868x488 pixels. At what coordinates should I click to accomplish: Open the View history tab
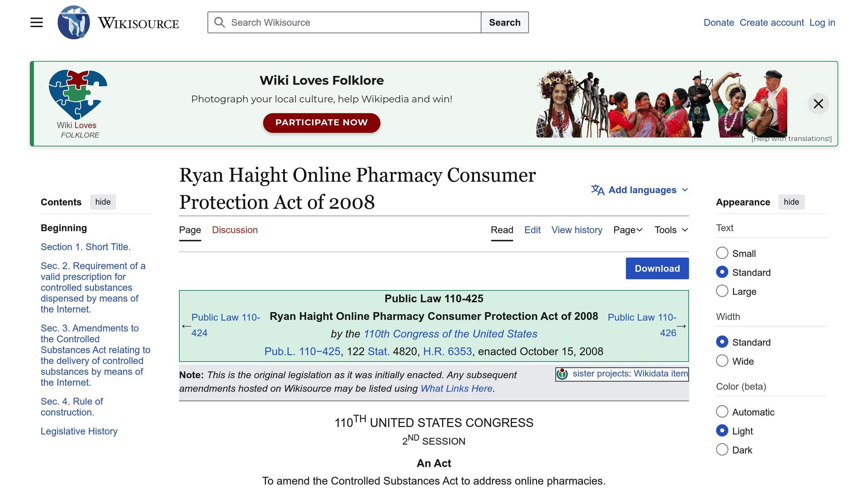click(x=577, y=230)
